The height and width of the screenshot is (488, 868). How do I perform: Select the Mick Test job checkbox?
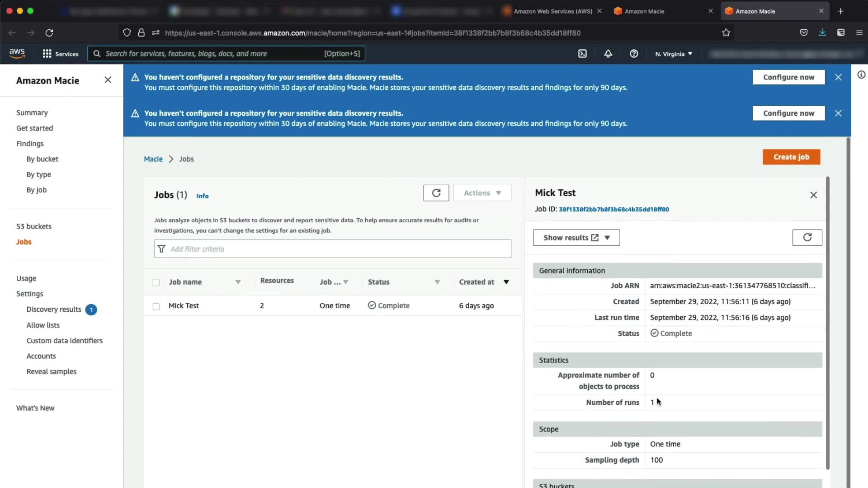pyautogui.click(x=156, y=306)
